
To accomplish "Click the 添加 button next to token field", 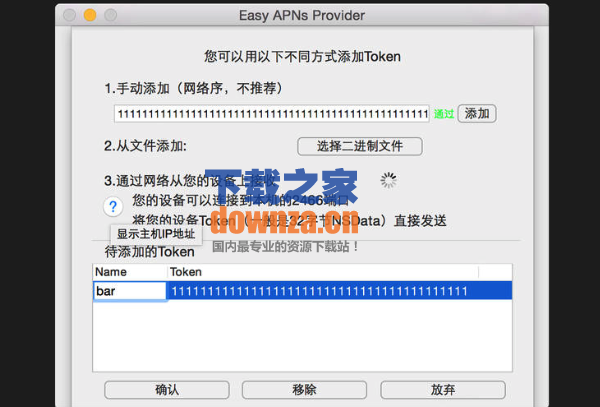I will 477,114.
